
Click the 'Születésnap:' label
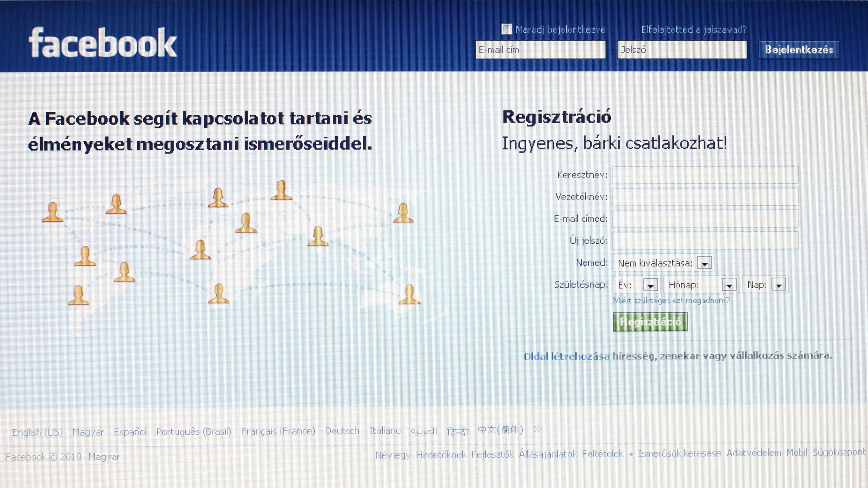point(581,285)
